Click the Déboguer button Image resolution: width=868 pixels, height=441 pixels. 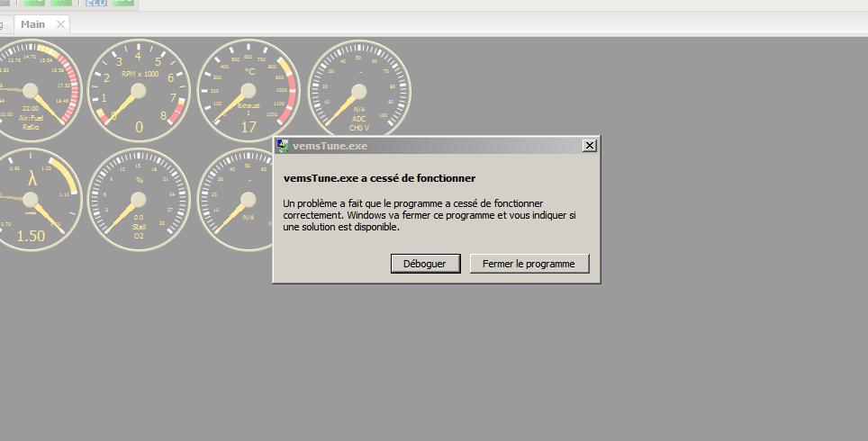(425, 264)
